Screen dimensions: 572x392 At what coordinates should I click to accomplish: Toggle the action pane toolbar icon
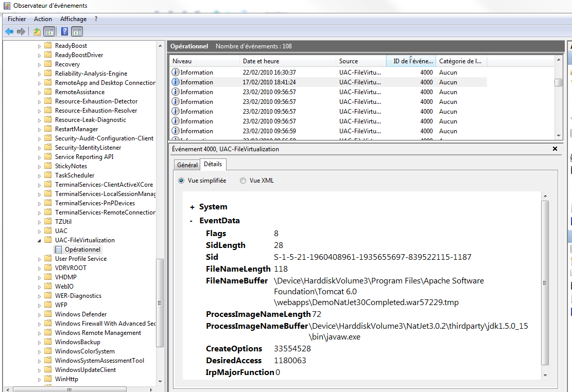point(77,32)
